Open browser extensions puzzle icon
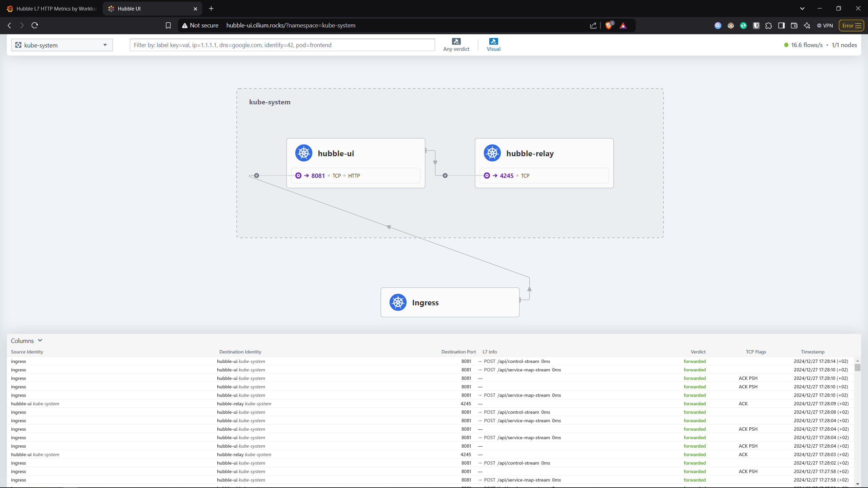This screenshot has height=488, width=868. 769,25
